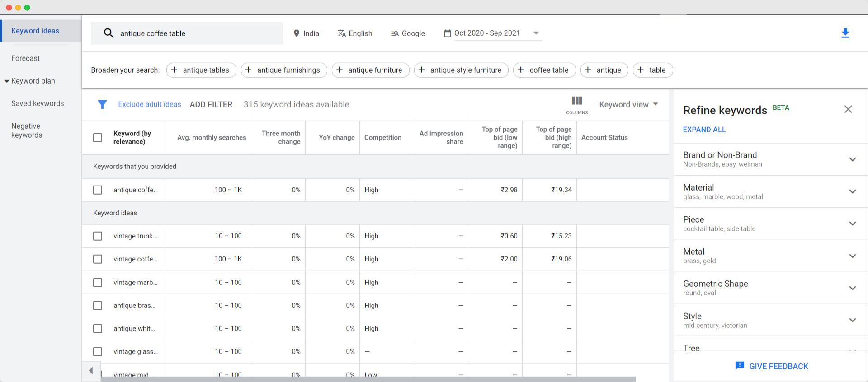The height and width of the screenshot is (382, 868).
Task: Click EXPAND ALL in Refine keywords
Action: [x=704, y=130]
